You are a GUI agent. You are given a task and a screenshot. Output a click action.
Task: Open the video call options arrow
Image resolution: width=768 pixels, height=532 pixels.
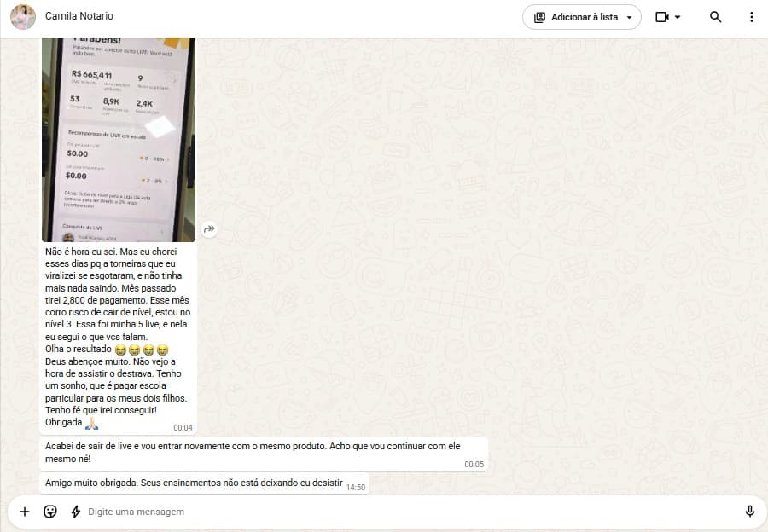[x=678, y=17]
